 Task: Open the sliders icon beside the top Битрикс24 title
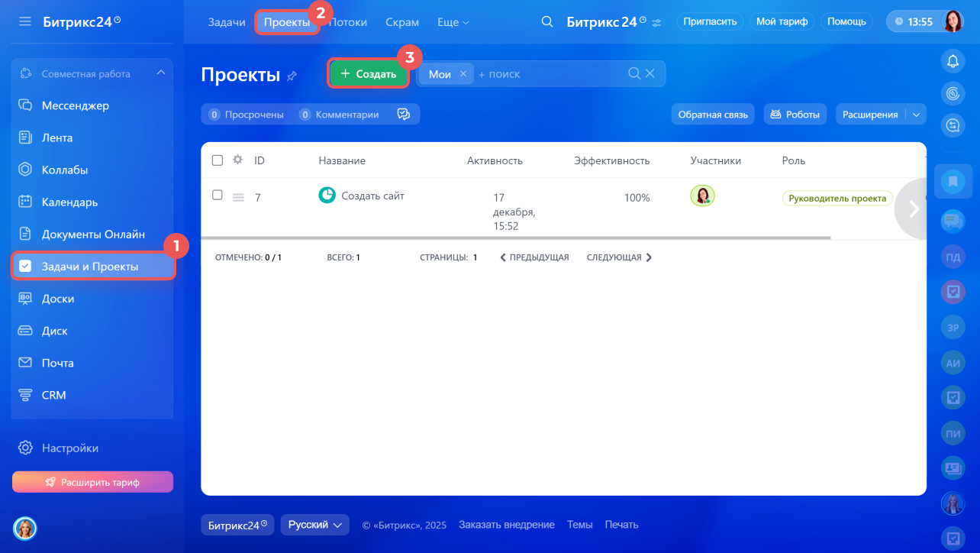coord(656,23)
